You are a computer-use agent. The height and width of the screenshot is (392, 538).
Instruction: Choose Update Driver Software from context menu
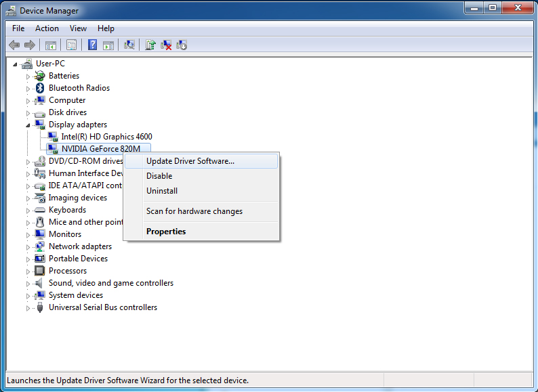click(190, 161)
